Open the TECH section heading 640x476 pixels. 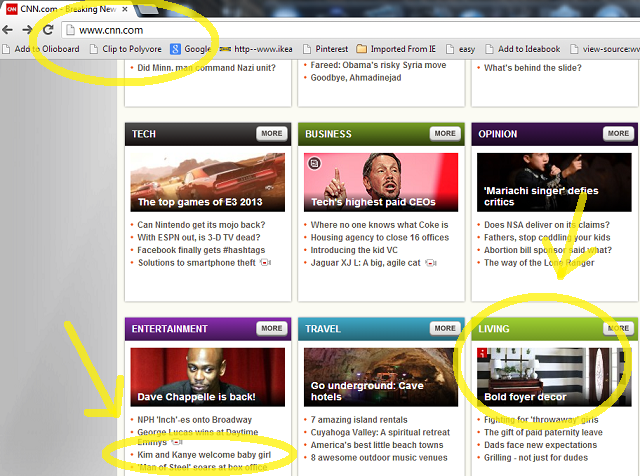(144, 134)
